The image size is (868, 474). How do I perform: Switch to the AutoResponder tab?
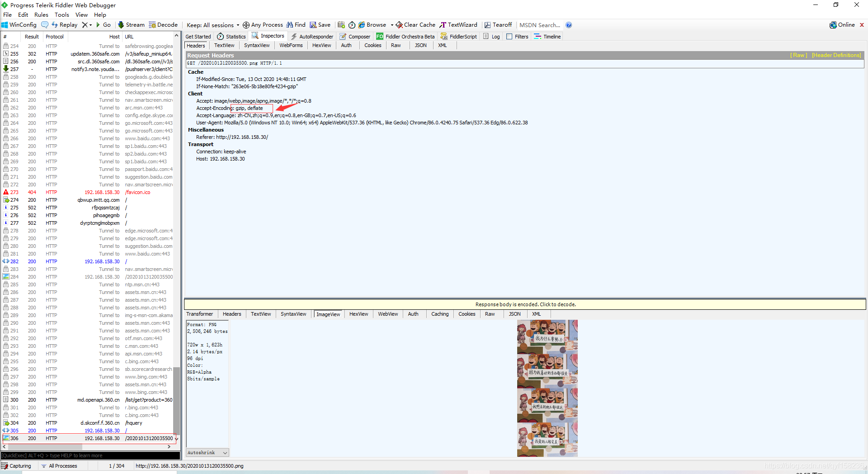(312, 37)
